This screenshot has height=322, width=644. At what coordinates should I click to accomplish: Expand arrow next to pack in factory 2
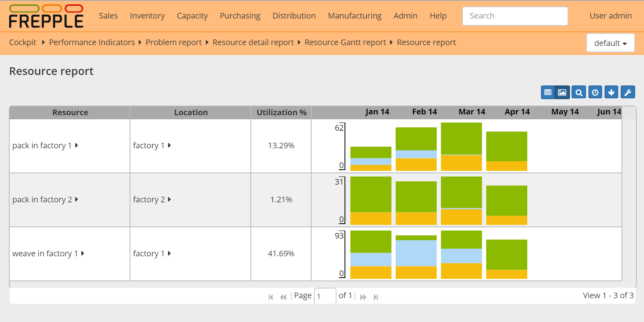76,199
